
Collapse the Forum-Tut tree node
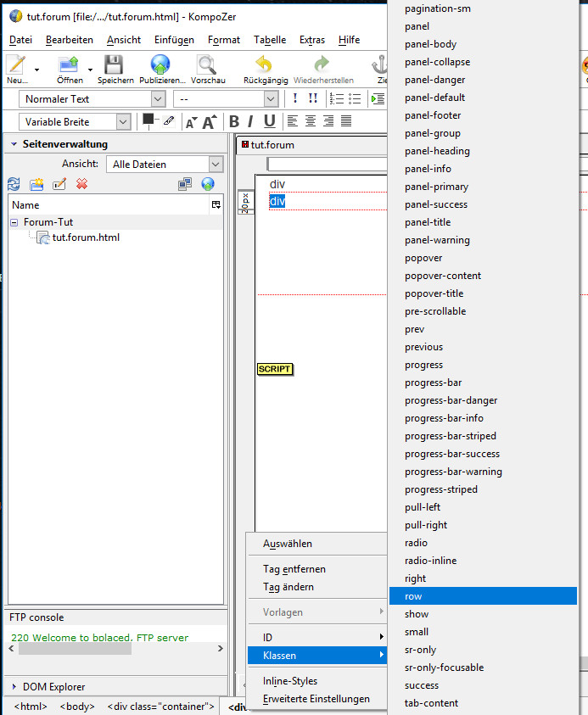tap(14, 222)
